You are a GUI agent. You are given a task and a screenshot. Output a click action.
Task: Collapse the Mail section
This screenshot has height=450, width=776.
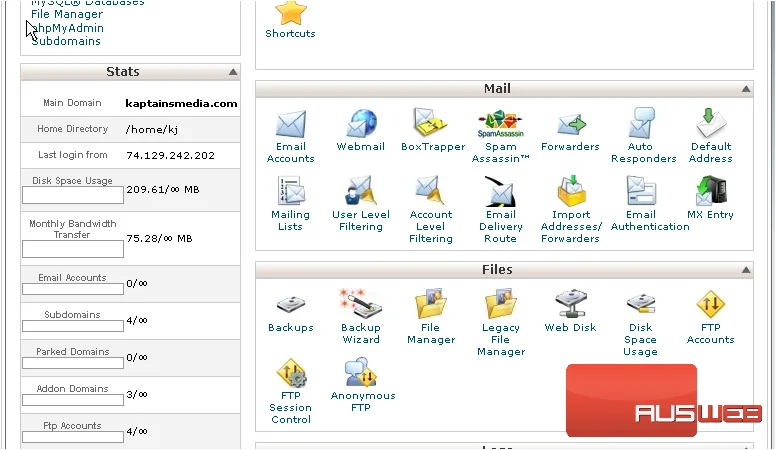click(746, 89)
